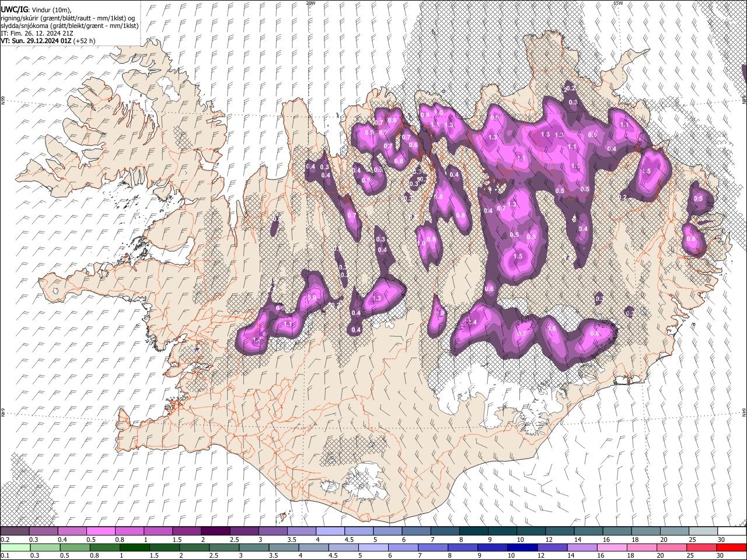Select the 'IT: Fim. 26. 12. 2024 21Z' line
Image resolution: width=747 pixels, height=560 pixels.
pyautogui.click(x=37, y=33)
